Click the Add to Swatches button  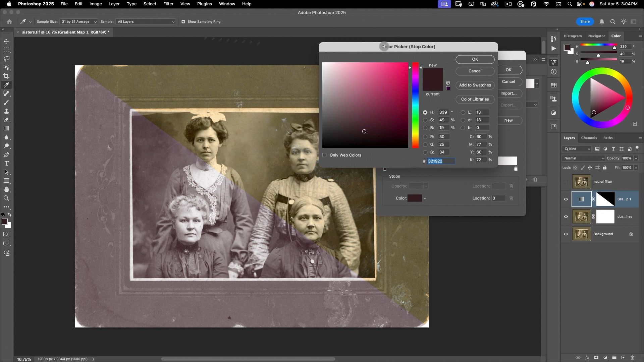pos(475,85)
